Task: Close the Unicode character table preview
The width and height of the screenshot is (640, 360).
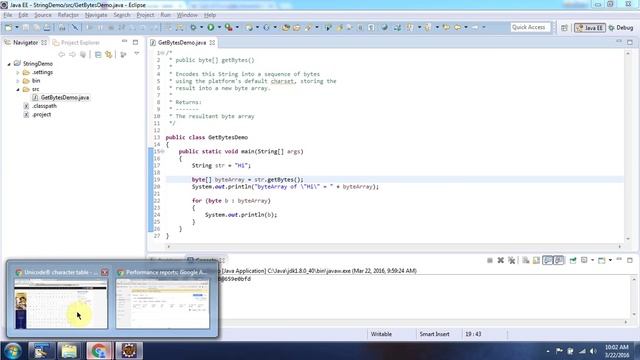Action: coord(105,272)
